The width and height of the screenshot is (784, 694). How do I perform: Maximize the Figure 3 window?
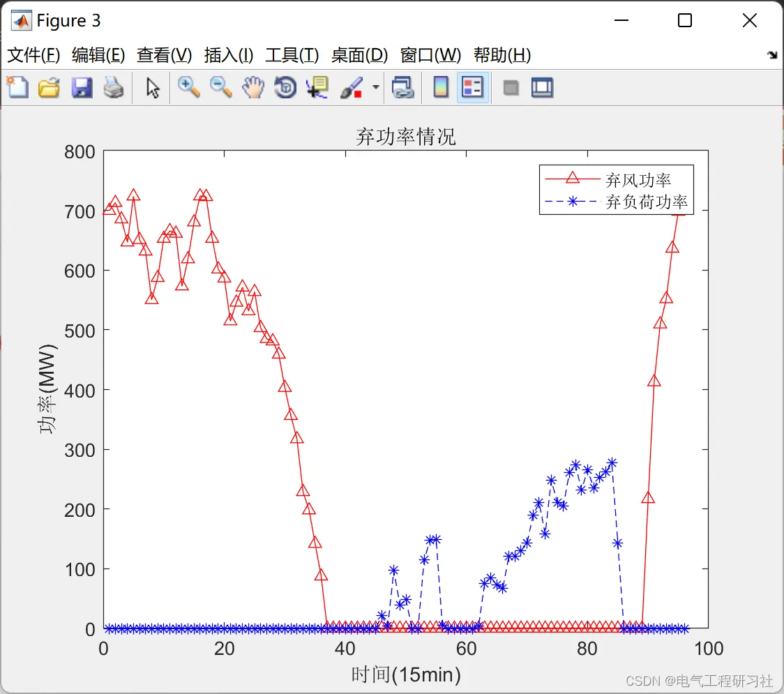684,20
